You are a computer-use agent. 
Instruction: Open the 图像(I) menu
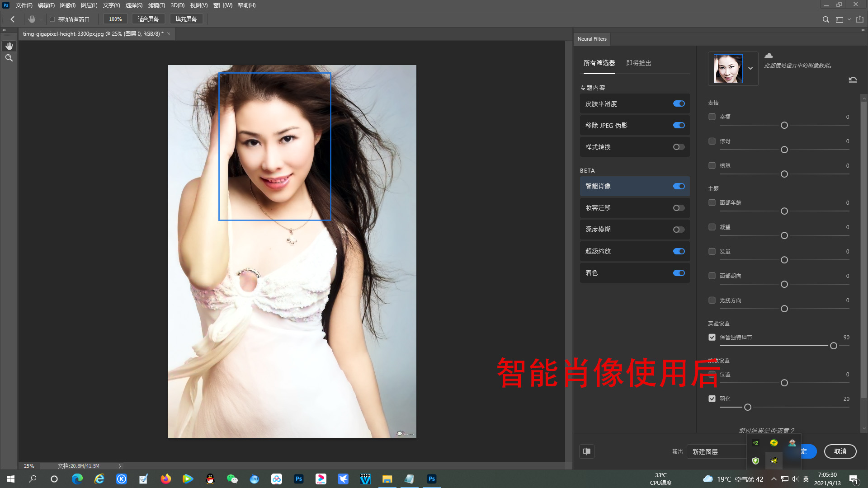point(68,5)
